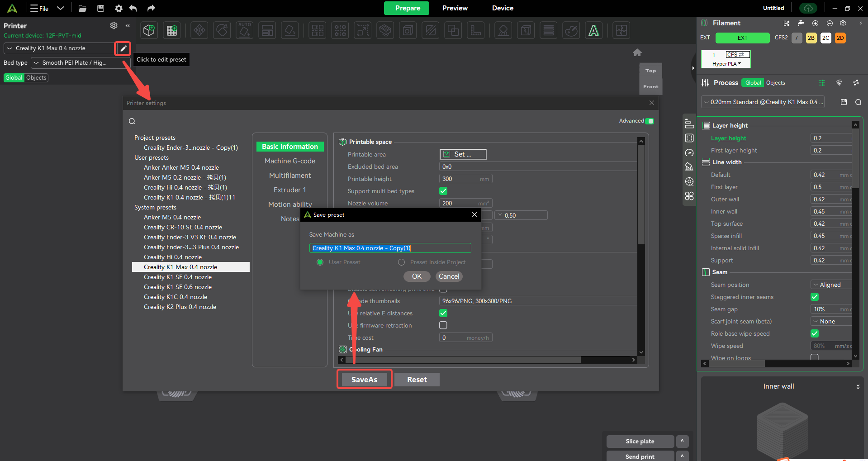Click the Save Machine as name field
Image resolution: width=868 pixels, height=461 pixels.
tap(390, 248)
